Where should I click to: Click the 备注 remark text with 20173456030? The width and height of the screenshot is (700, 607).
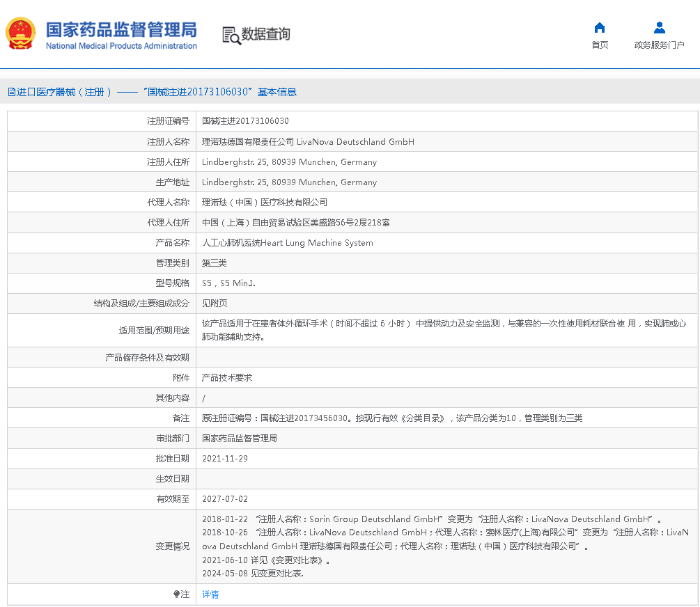click(392, 418)
